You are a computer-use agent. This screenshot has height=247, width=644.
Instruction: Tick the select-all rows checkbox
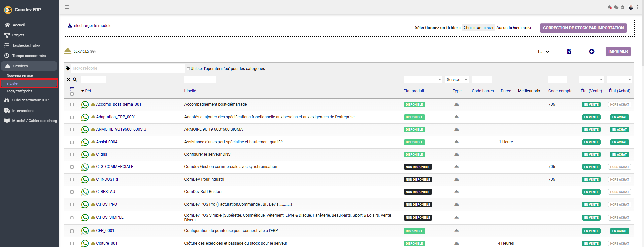pyautogui.click(x=72, y=94)
